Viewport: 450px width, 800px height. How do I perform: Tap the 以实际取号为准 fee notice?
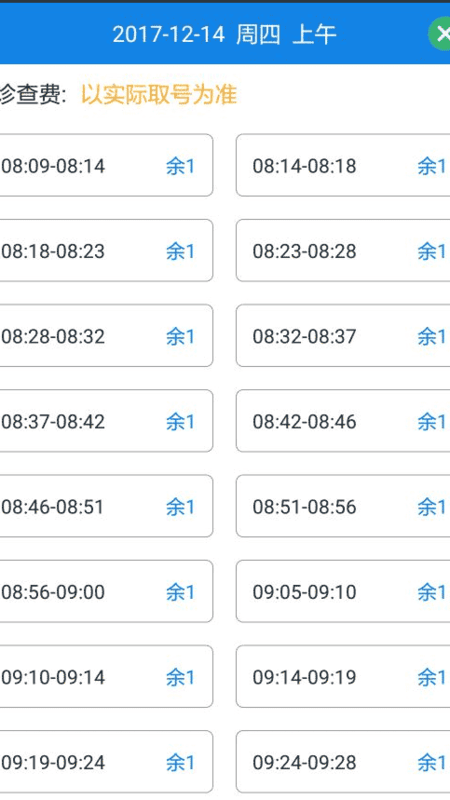coord(159,95)
